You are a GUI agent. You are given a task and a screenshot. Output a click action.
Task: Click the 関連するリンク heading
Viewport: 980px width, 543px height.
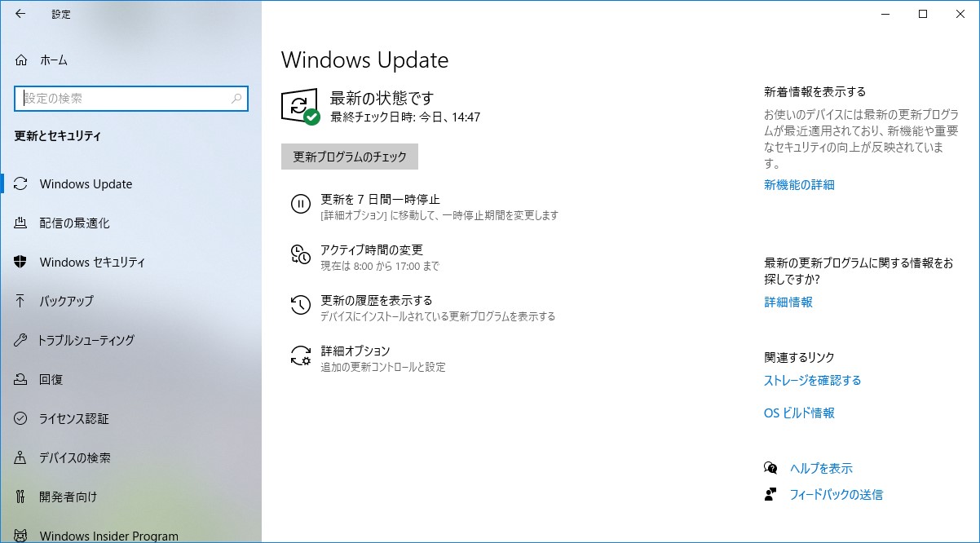799,357
